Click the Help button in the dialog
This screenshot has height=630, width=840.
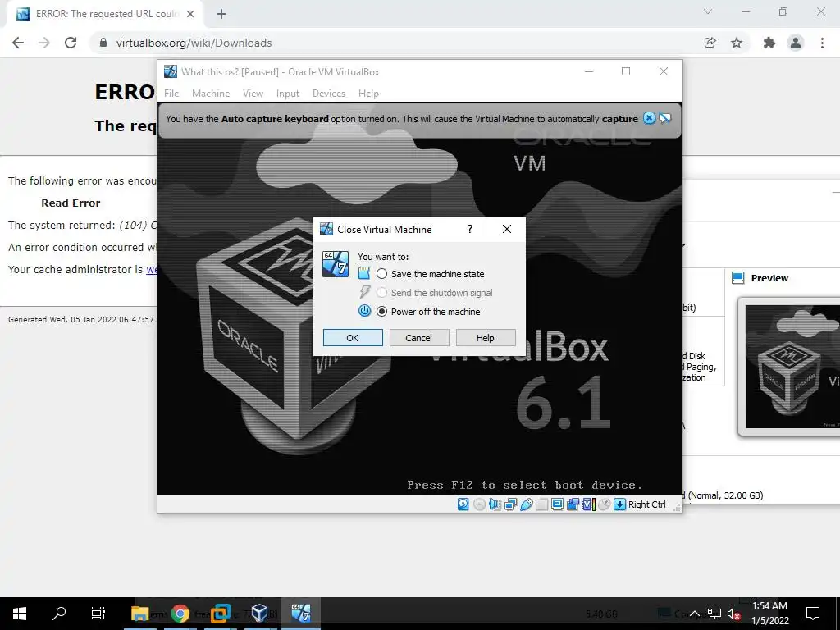click(486, 338)
